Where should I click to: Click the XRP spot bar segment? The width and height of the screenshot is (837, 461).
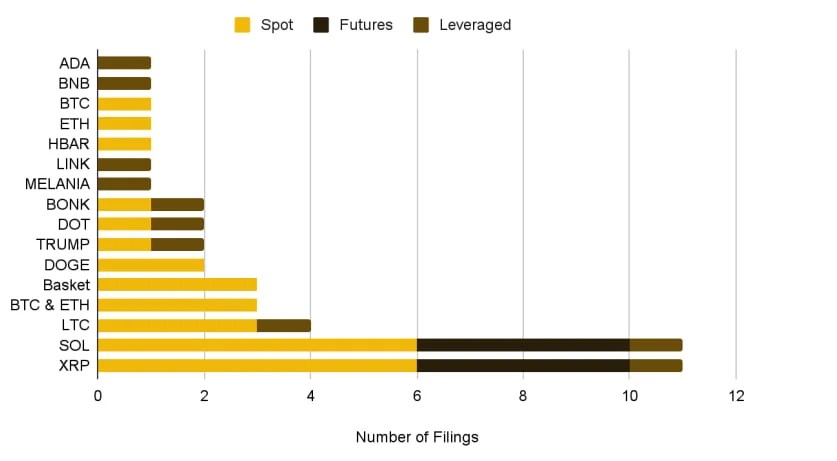[x=257, y=365]
